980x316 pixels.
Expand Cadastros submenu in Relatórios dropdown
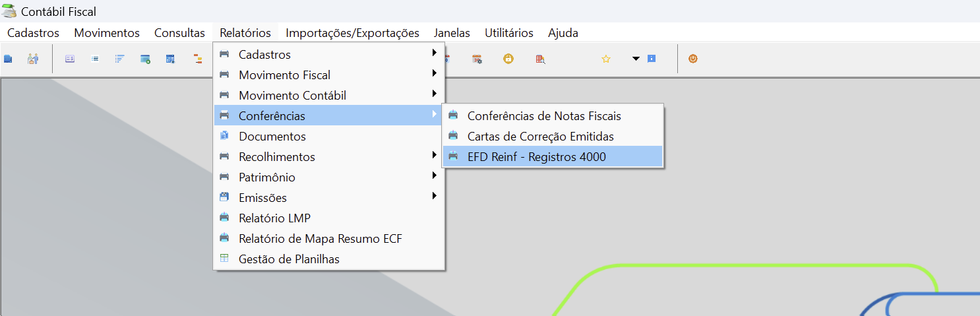[x=328, y=54]
